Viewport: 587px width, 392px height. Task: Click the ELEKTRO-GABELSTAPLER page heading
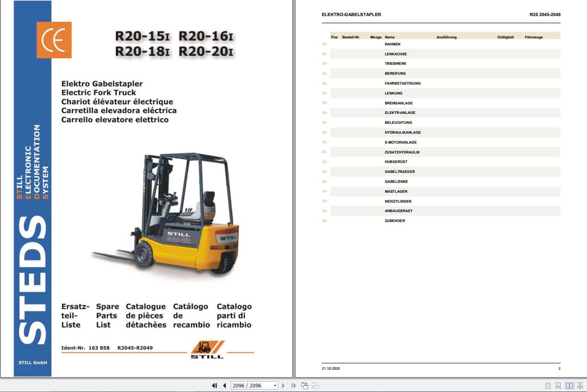click(351, 14)
